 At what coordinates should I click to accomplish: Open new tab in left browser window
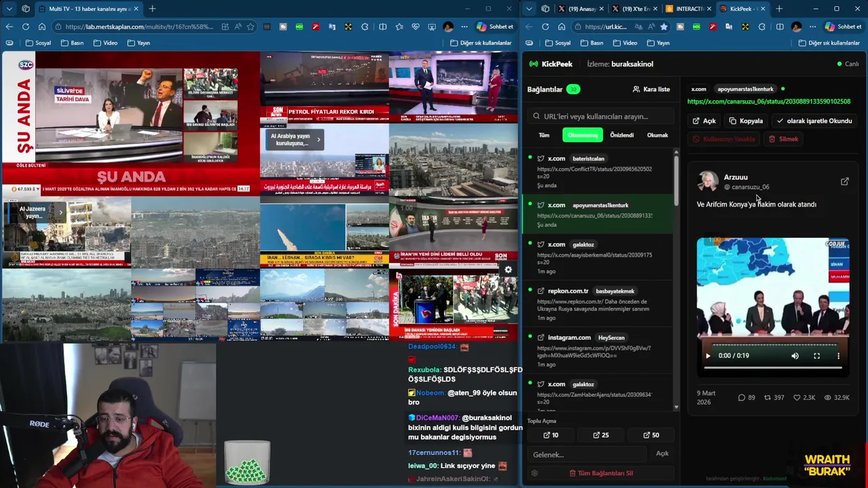point(152,9)
